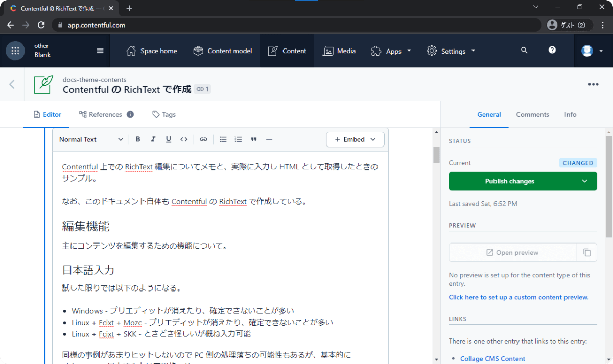Insert a numbered list
The height and width of the screenshot is (364, 613).
(238, 139)
